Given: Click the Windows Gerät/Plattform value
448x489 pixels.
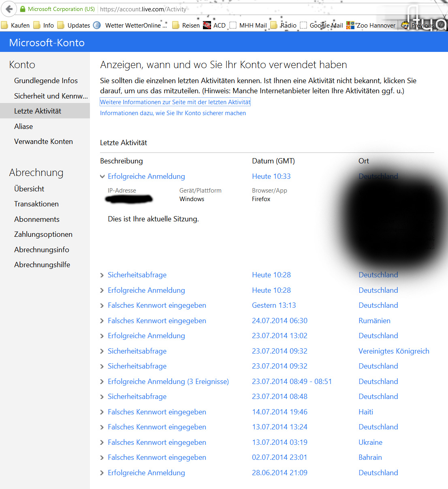Looking at the screenshot, I should tap(192, 199).
